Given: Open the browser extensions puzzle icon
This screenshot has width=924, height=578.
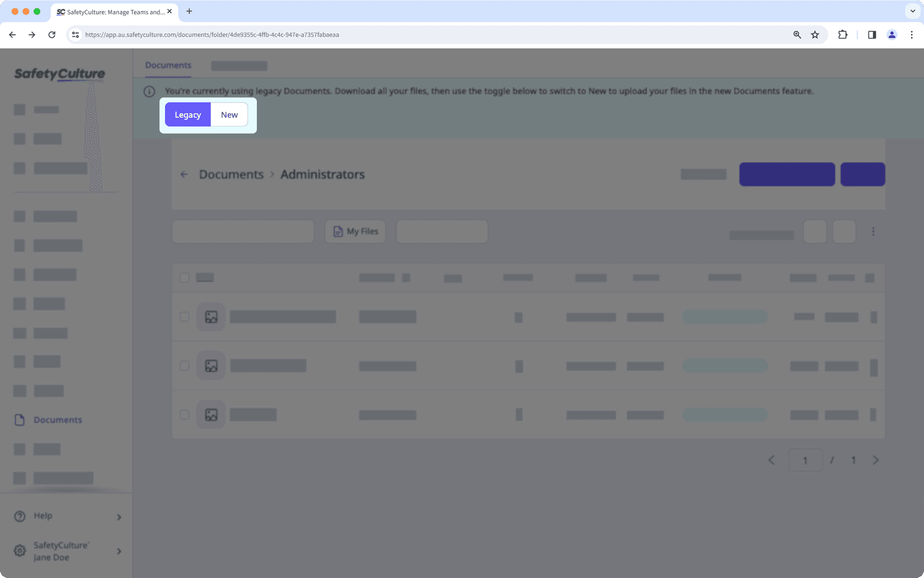Looking at the screenshot, I should [x=843, y=35].
